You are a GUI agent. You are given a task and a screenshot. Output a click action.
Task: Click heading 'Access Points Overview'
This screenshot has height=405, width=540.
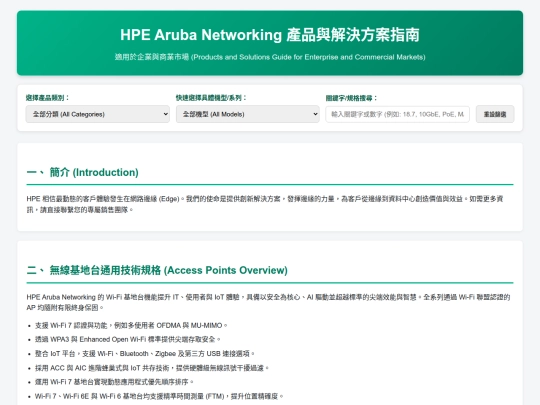click(225, 270)
